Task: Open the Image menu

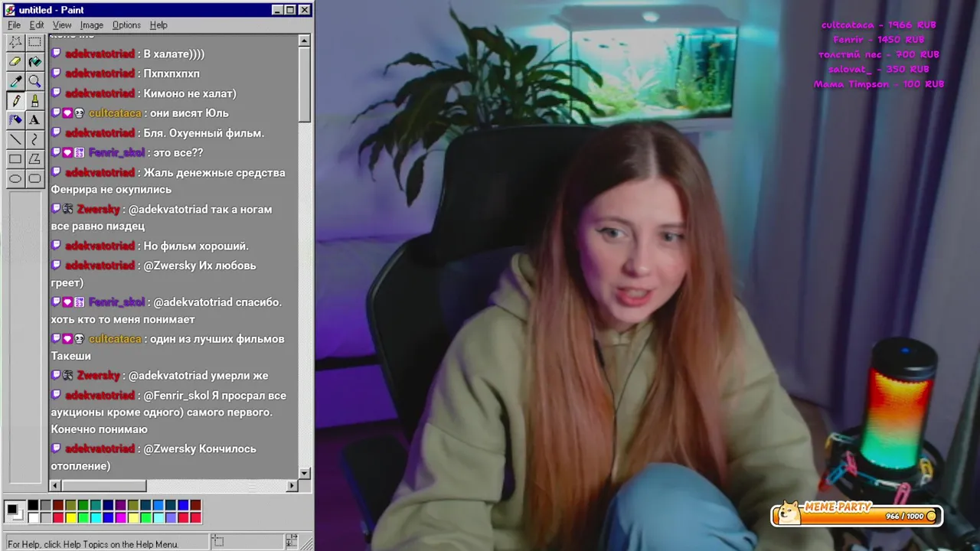Action: tap(92, 25)
